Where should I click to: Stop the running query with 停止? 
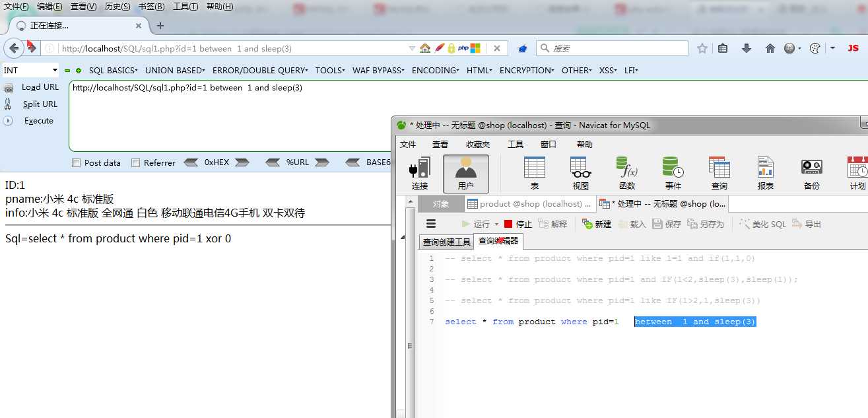517,224
